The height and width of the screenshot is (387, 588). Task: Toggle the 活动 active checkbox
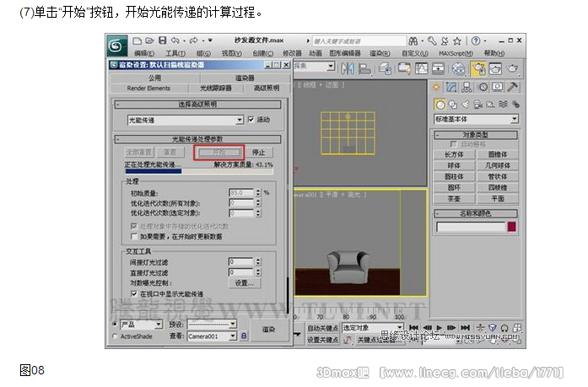(251, 120)
